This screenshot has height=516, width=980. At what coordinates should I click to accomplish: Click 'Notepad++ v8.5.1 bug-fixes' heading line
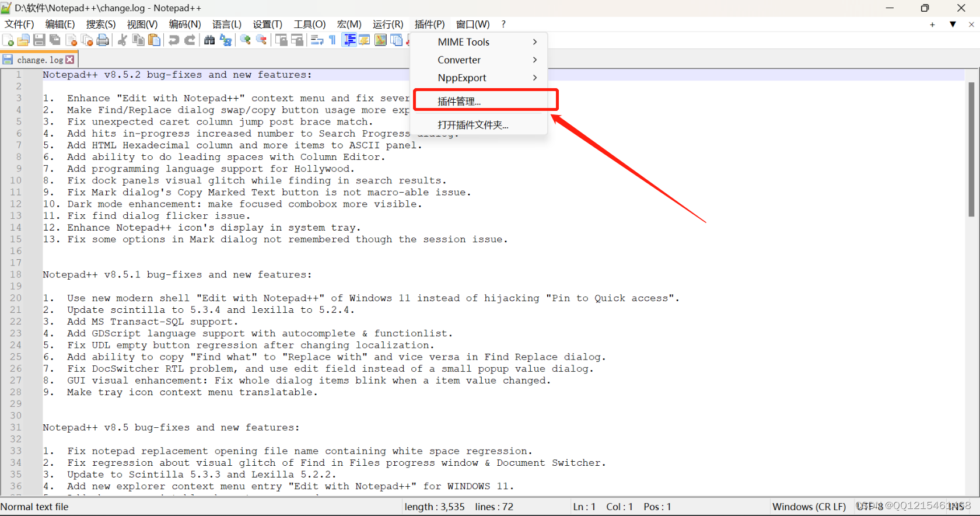(177, 274)
